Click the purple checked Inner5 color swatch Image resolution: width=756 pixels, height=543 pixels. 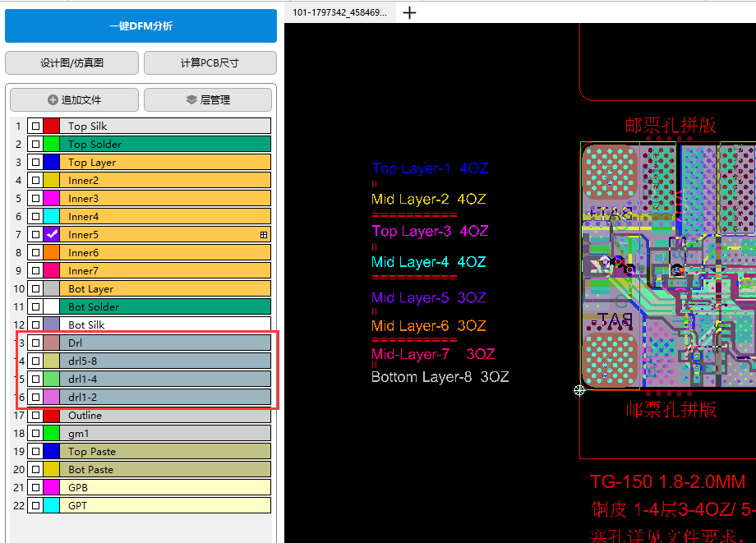click(52, 235)
